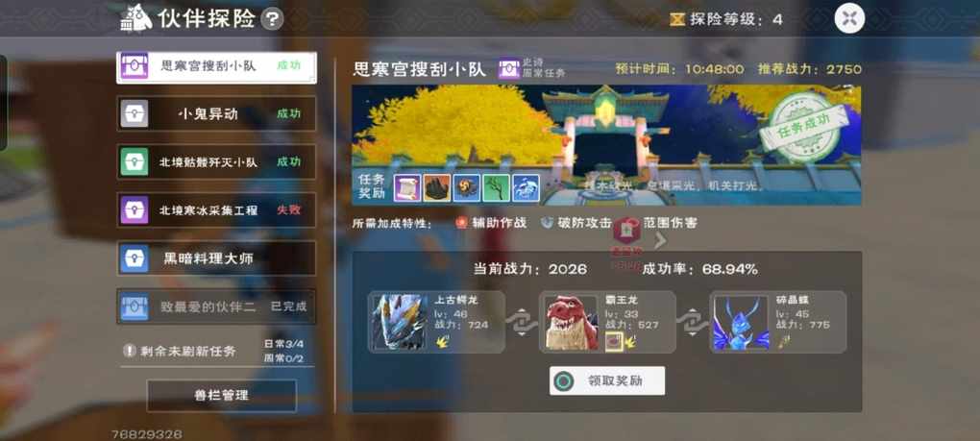Open completed 致最爱的伙伴二 mission
This screenshot has height=441, width=980.
pyautogui.click(x=216, y=306)
